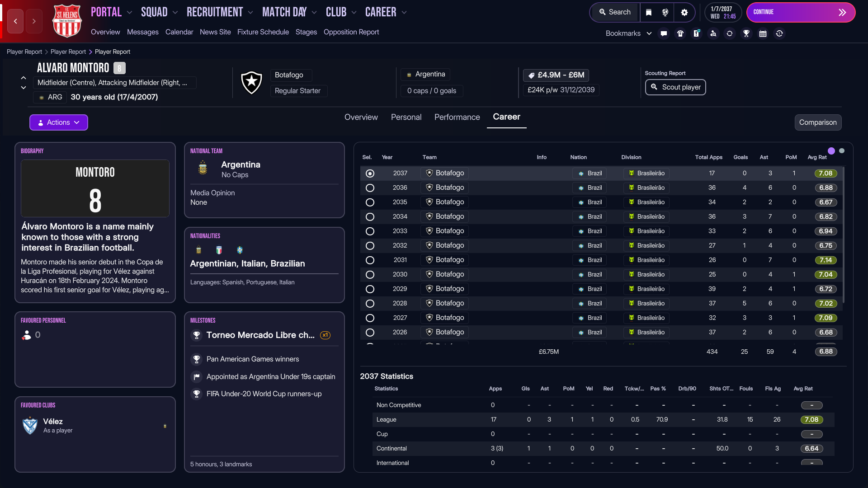Open the calendar grid shortcut icon
Image resolution: width=868 pixels, height=488 pixels.
pos(763,33)
